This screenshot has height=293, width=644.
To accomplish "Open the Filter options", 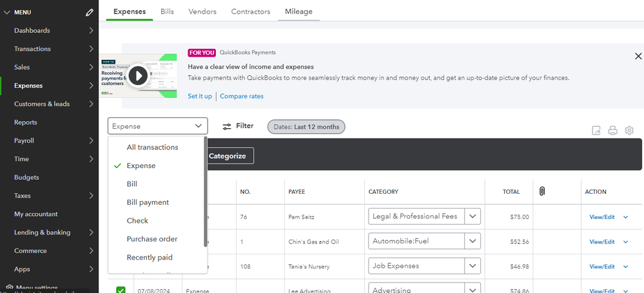I will 238,126.
